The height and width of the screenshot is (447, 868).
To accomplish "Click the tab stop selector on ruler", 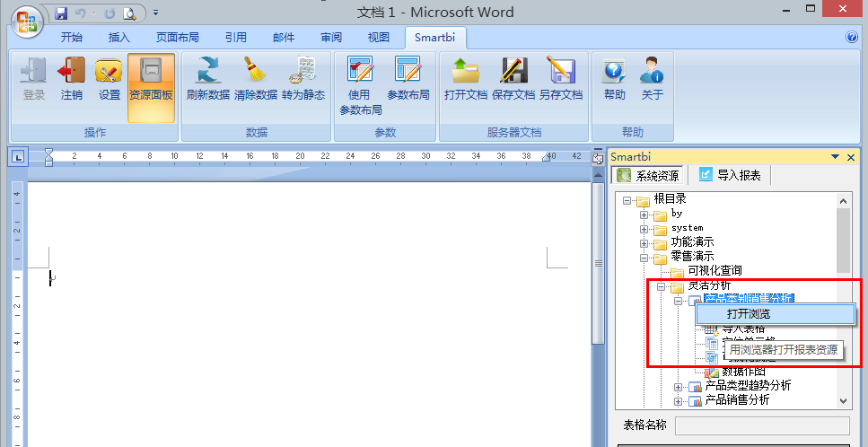I will 18,157.
